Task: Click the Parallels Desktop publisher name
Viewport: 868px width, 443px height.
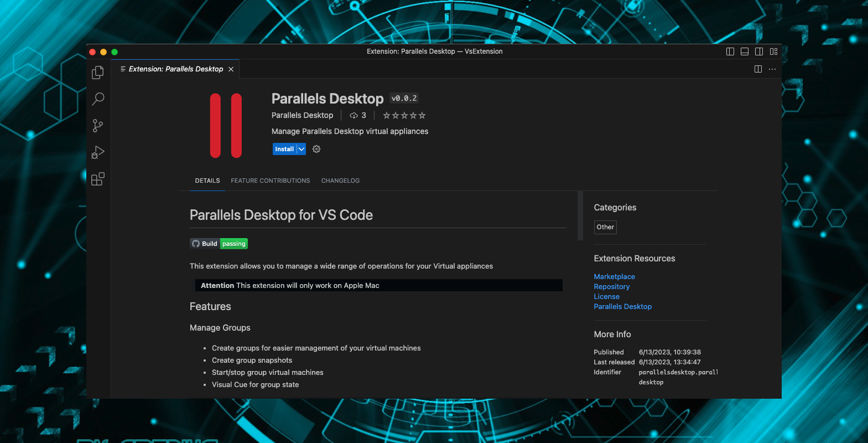Action: coord(302,115)
